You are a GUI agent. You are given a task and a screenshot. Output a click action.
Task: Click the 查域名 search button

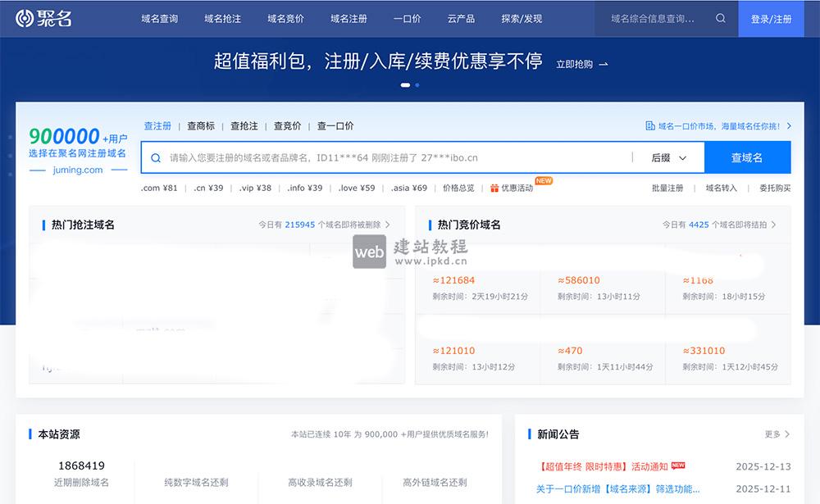pos(747,157)
